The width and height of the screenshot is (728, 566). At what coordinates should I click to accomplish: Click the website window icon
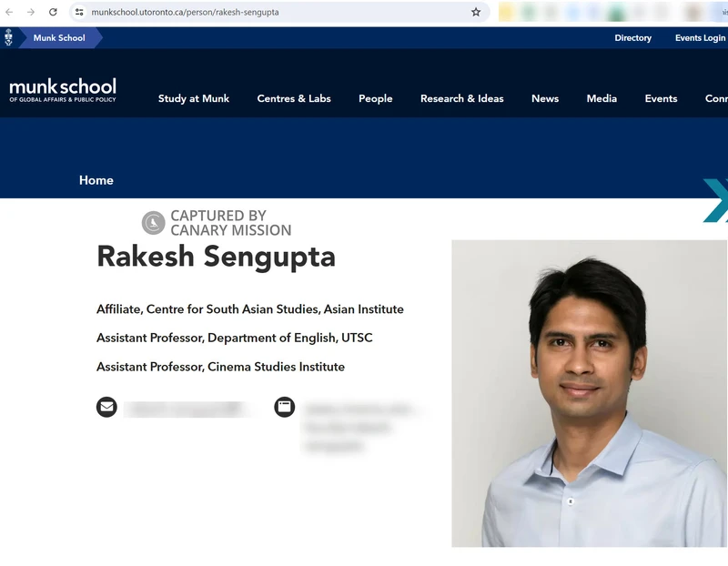pyautogui.click(x=285, y=407)
